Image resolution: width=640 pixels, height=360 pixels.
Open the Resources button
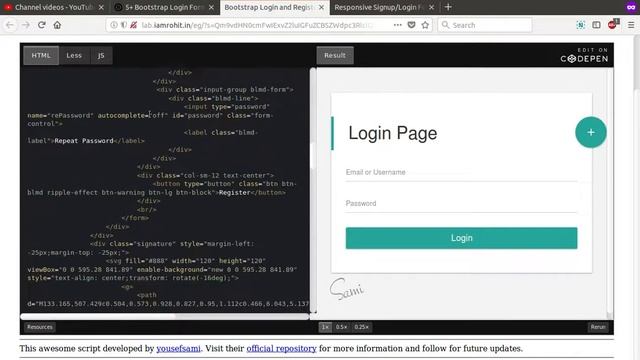40,327
